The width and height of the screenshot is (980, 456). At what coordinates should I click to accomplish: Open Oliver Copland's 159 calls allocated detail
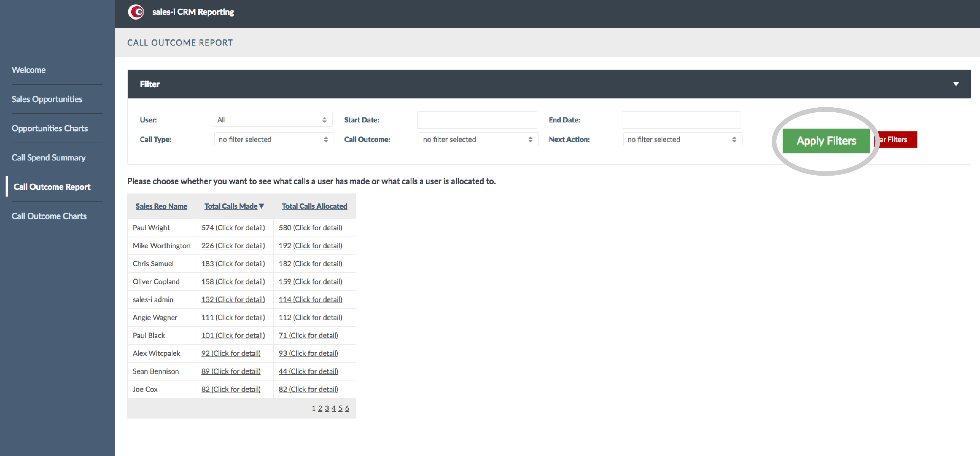click(310, 281)
